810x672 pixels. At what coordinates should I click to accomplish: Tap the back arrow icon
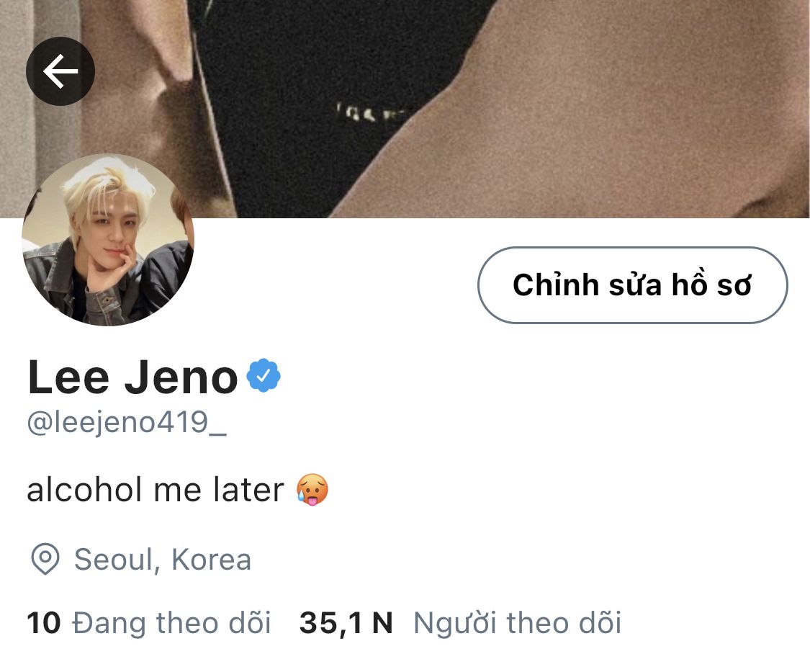click(x=60, y=71)
